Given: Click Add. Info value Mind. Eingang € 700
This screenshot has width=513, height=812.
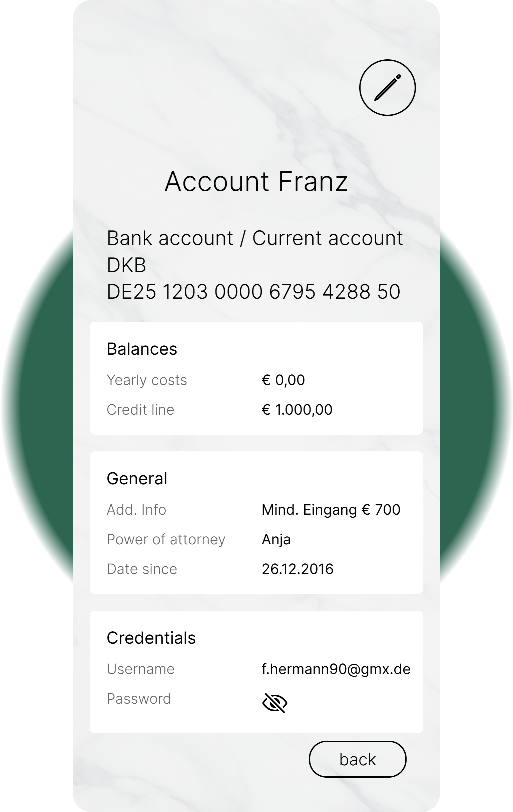Looking at the screenshot, I should click(x=331, y=510).
